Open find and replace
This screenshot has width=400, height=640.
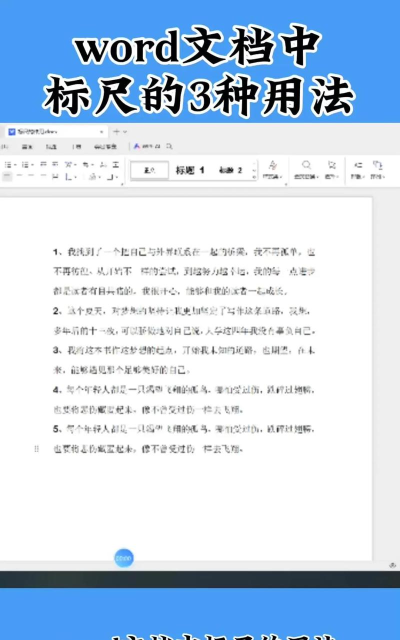[x=306, y=170]
